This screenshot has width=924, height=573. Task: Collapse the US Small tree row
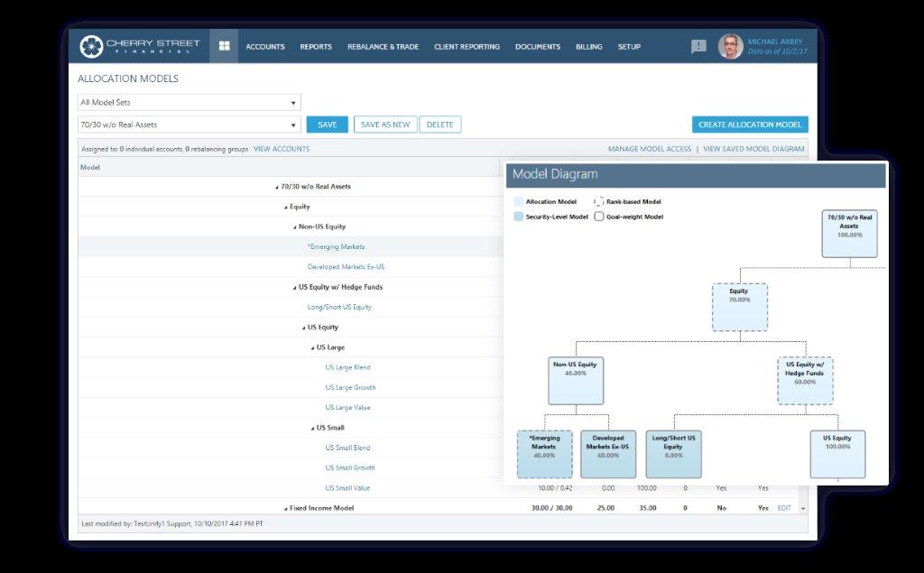point(313,429)
